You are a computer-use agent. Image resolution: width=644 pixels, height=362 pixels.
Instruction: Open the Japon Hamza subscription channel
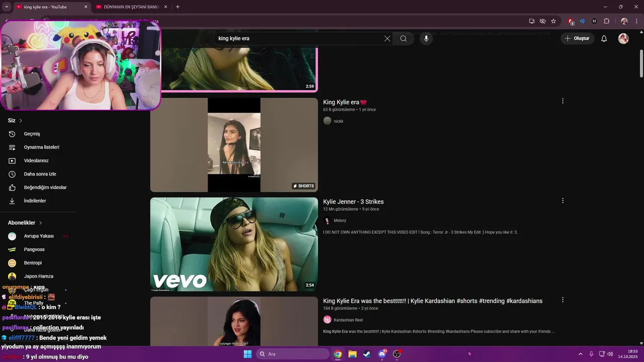[x=38, y=276]
